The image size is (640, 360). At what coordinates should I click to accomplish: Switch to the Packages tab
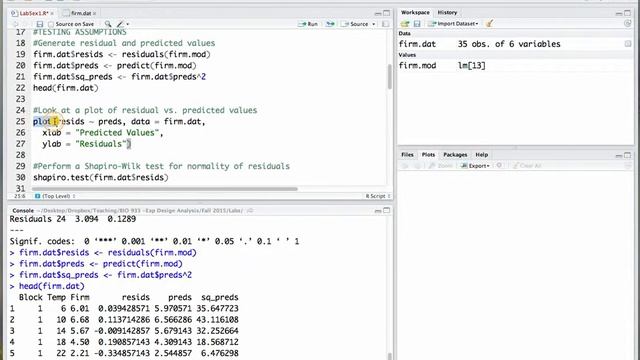455,155
